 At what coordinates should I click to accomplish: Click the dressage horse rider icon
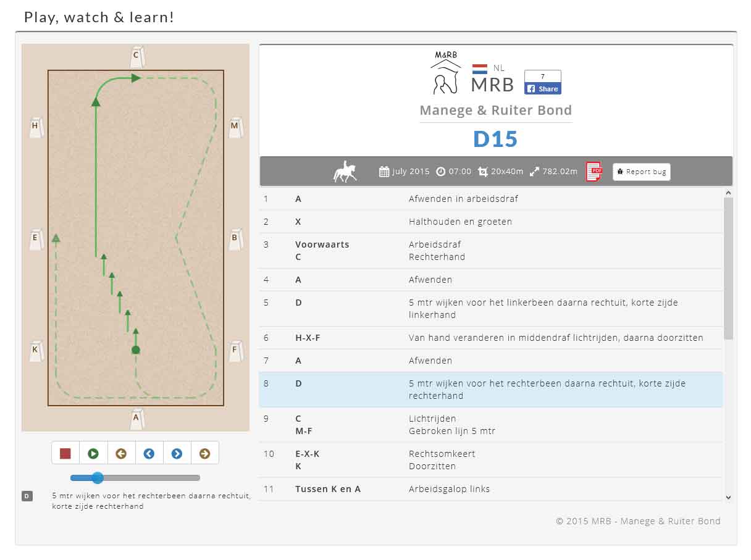point(345,172)
